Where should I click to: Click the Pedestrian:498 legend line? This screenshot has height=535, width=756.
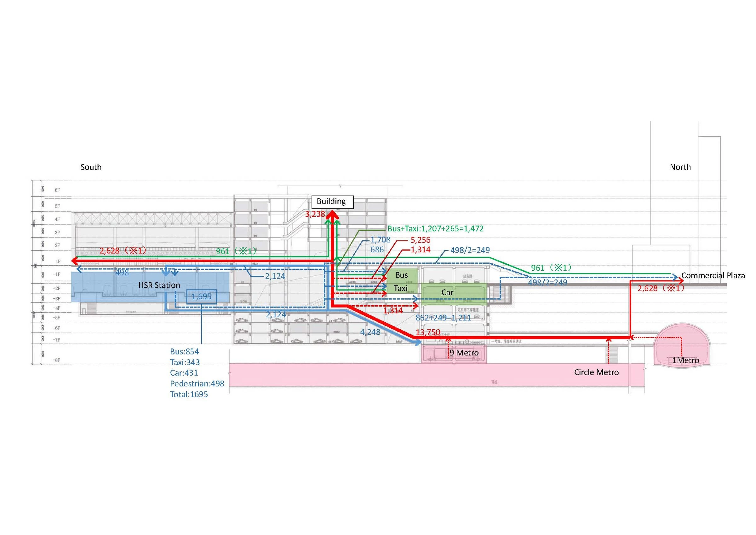[197, 383]
